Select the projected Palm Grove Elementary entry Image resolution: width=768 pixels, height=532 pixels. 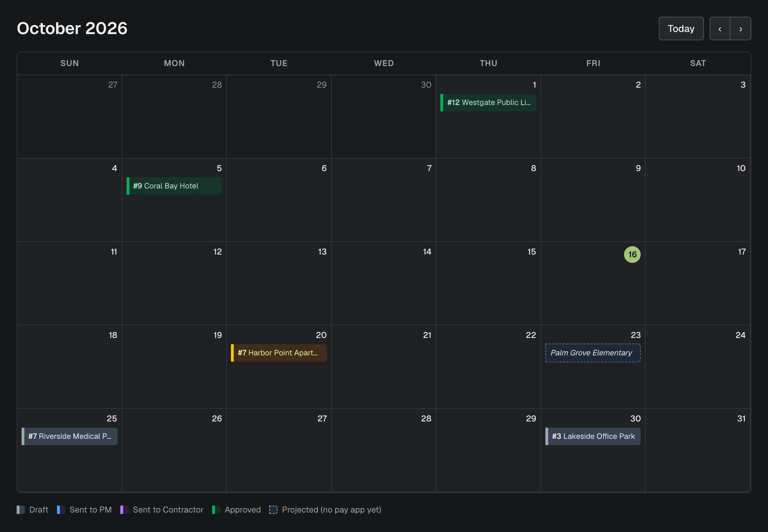[x=593, y=353]
